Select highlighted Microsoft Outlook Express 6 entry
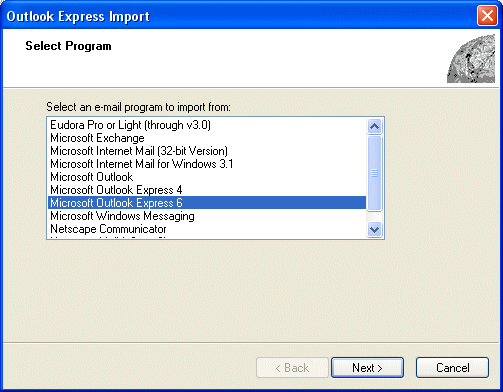 tap(207, 203)
